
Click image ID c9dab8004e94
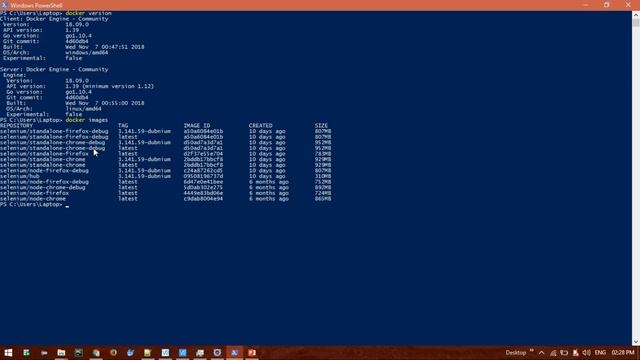(203, 199)
